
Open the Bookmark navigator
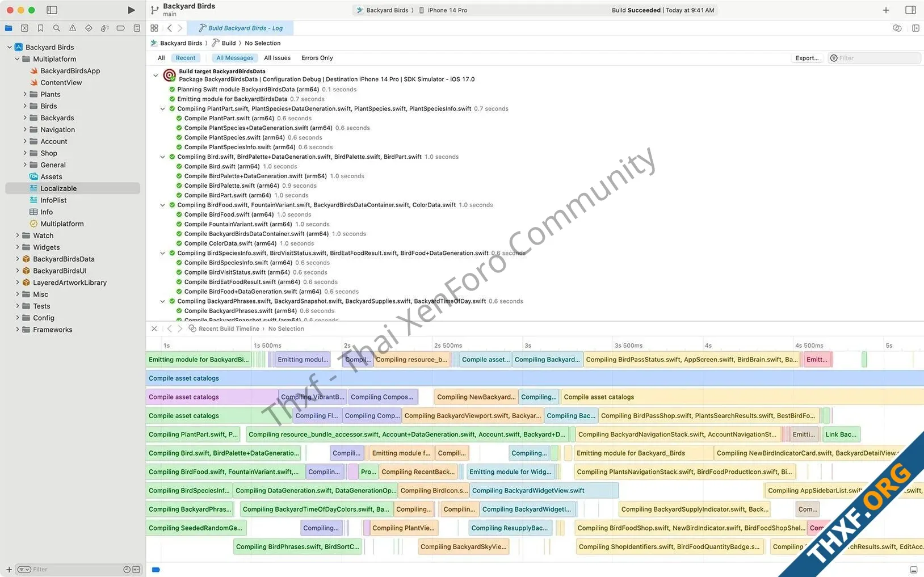tap(40, 28)
